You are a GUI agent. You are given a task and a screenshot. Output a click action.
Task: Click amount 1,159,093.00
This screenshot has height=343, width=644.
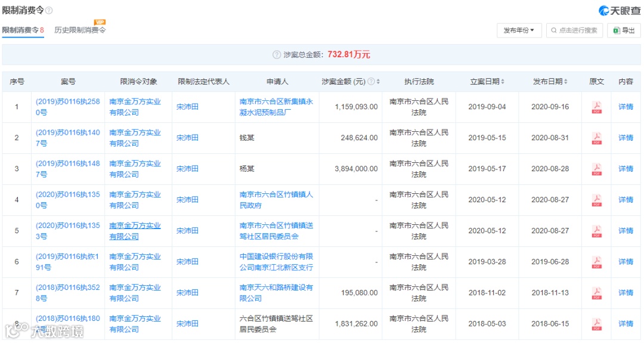click(356, 107)
